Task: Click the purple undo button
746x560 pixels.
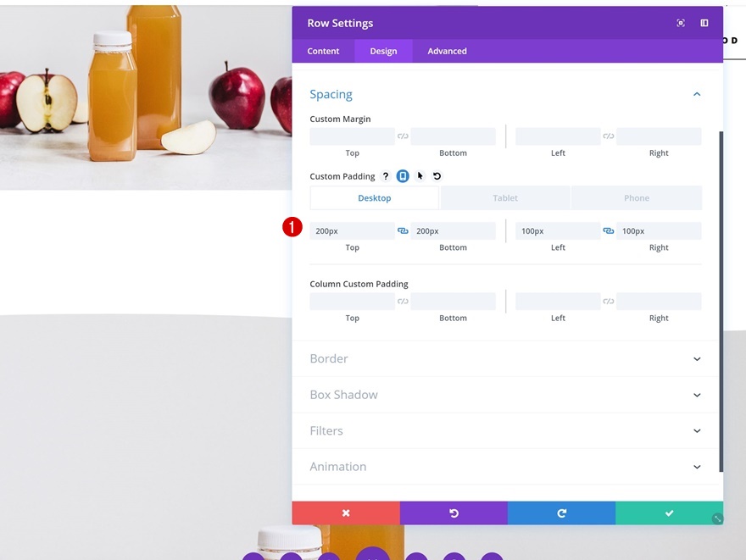Action: [454, 513]
